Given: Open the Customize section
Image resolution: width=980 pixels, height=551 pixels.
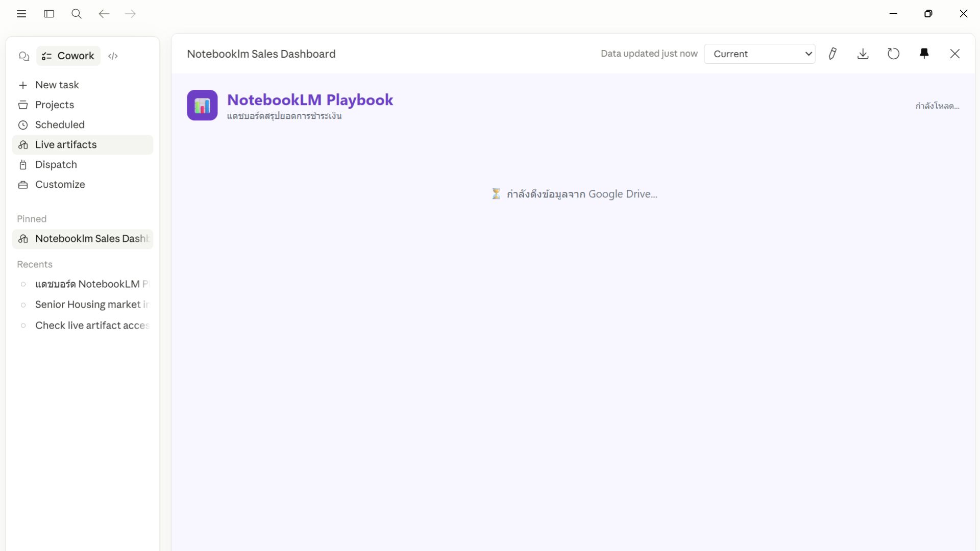Looking at the screenshot, I should click(x=60, y=184).
